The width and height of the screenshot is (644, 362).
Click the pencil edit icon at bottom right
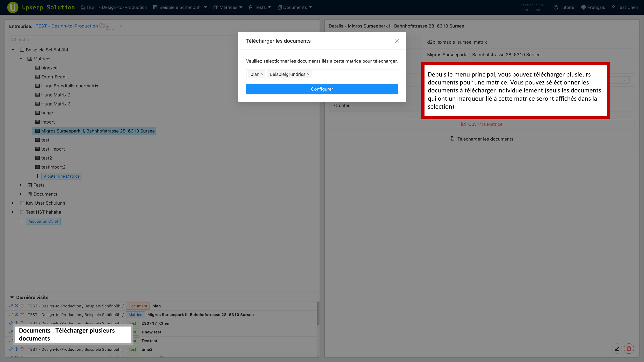click(x=617, y=348)
